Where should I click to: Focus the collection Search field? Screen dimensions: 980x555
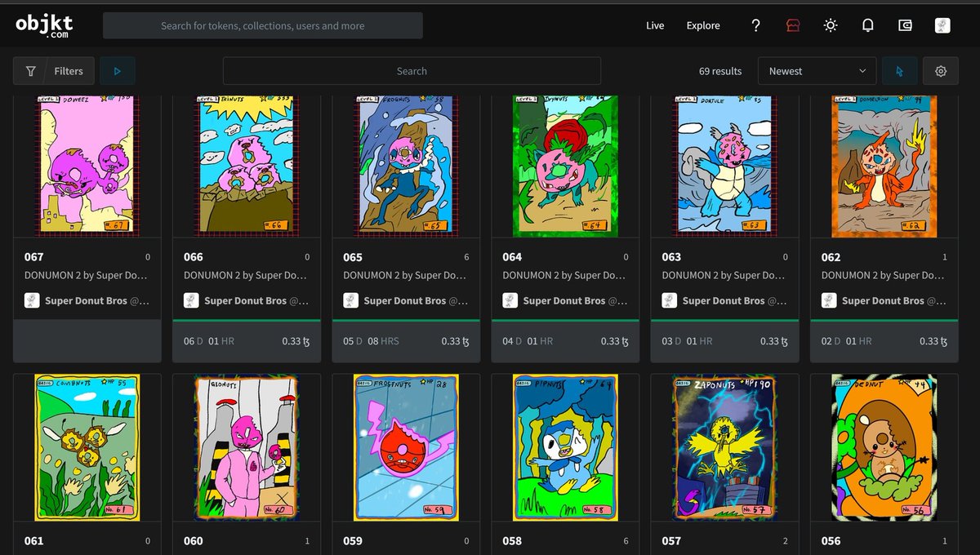412,71
